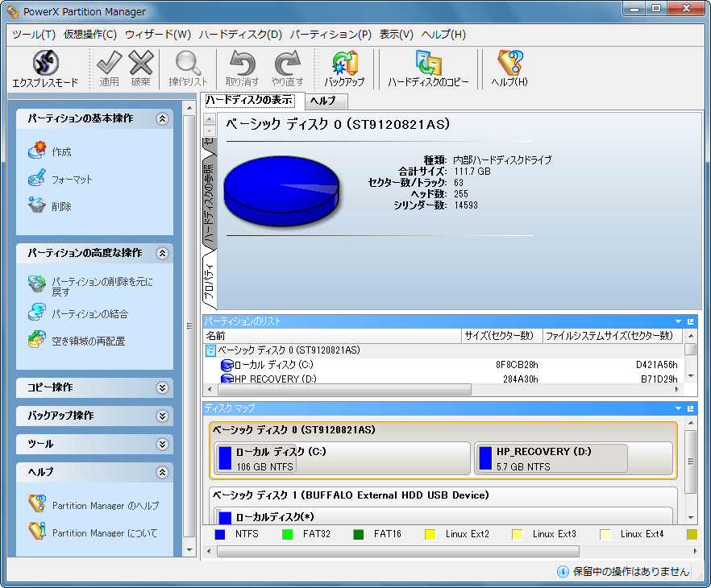Click the ローカル ディスク (C:) row icon
The width and height of the screenshot is (711, 588).
(x=227, y=365)
